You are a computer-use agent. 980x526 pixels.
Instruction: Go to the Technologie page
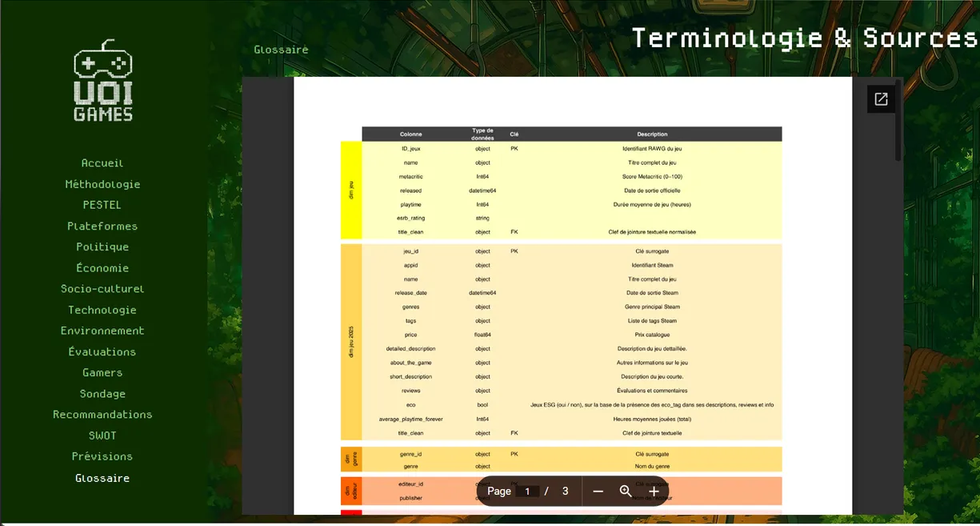[102, 310]
